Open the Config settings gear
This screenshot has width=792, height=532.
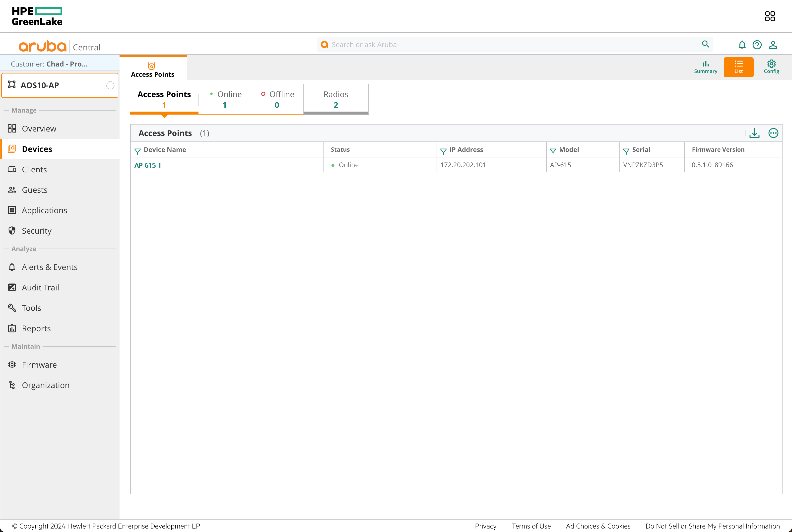tap(771, 67)
